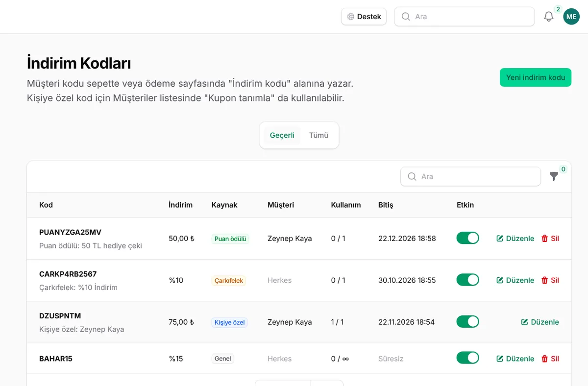Click the end date 22.11.2026 18:54
Image resolution: width=588 pixels, height=386 pixels.
point(407,322)
